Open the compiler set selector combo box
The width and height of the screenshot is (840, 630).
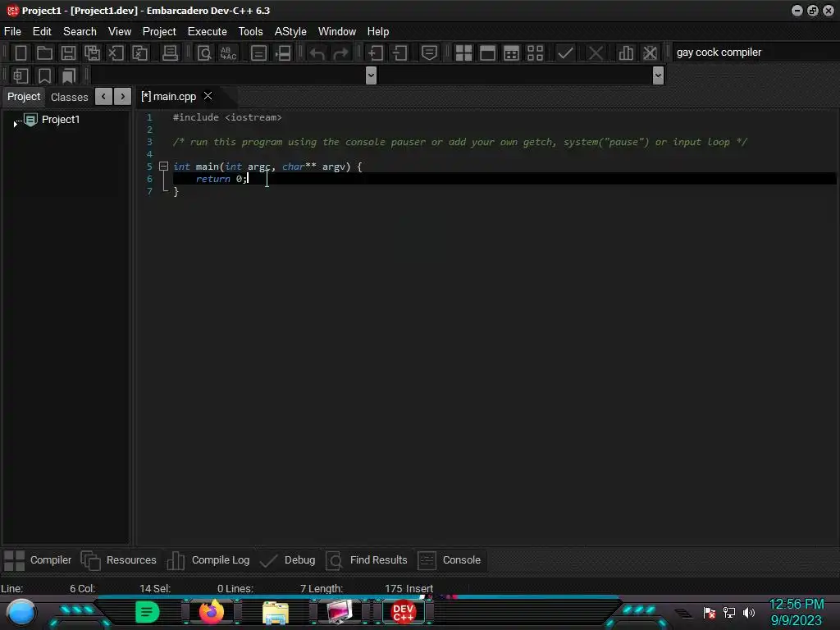tap(756, 52)
